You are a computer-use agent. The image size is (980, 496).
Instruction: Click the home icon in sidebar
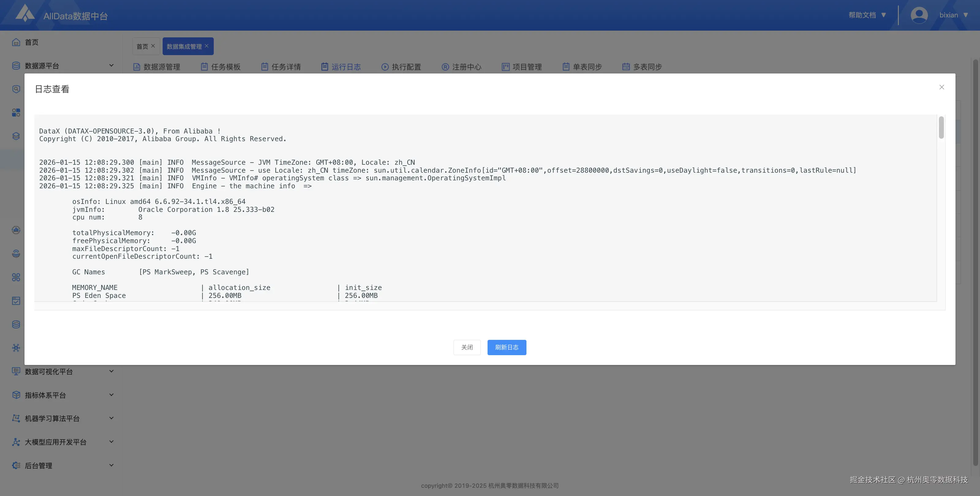(16, 42)
